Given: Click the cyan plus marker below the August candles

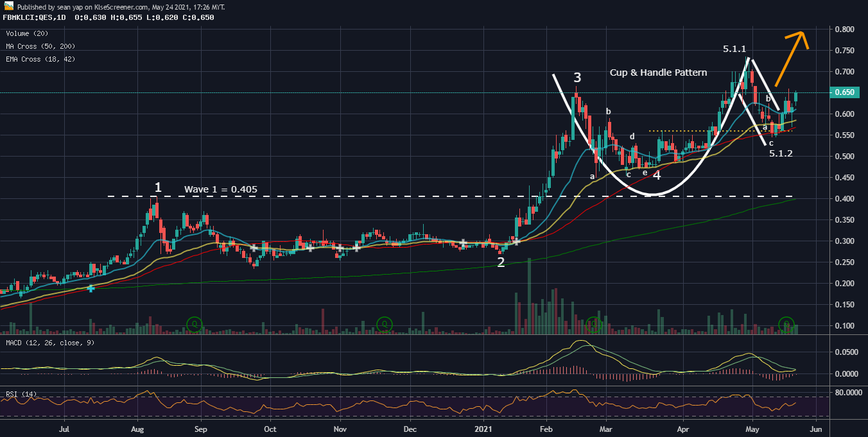Looking at the screenshot, I should [x=91, y=289].
